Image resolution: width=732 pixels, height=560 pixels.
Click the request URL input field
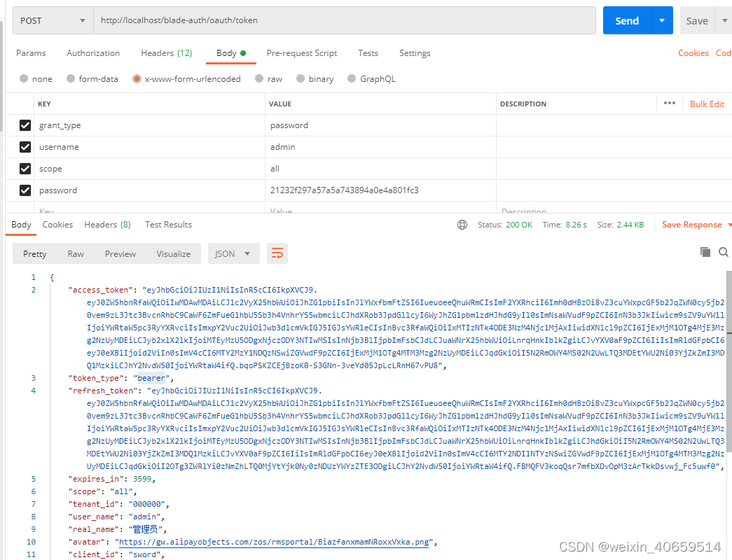coord(345,20)
